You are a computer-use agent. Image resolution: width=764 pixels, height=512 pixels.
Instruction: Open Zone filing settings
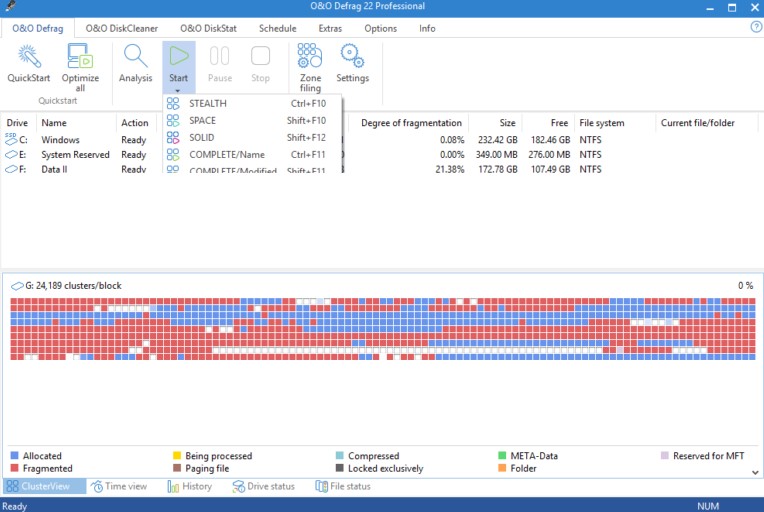pyautogui.click(x=310, y=67)
